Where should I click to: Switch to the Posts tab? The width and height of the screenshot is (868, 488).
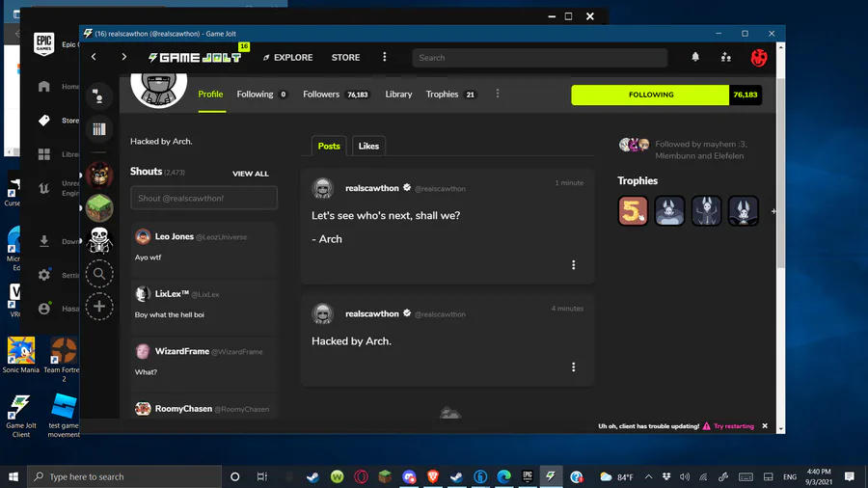(x=329, y=146)
